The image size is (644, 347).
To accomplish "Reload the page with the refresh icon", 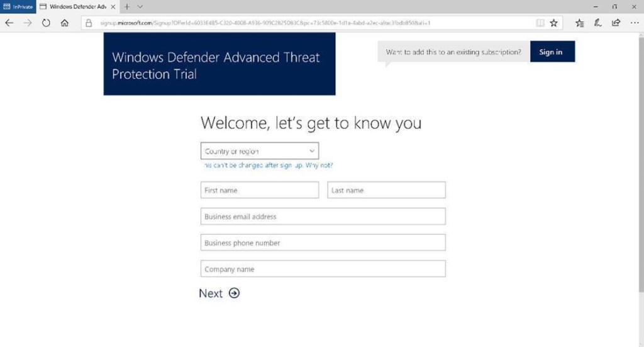I will (x=46, y=23).
